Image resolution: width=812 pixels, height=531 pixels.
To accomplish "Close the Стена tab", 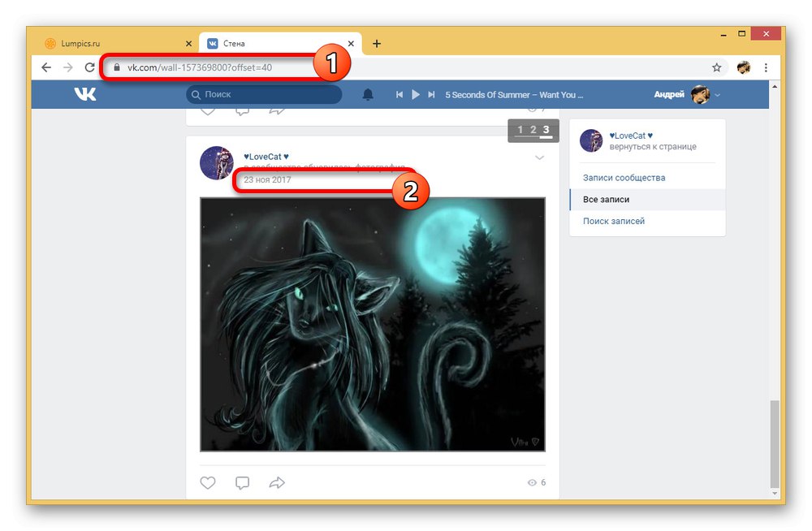I will coord(351,44).
